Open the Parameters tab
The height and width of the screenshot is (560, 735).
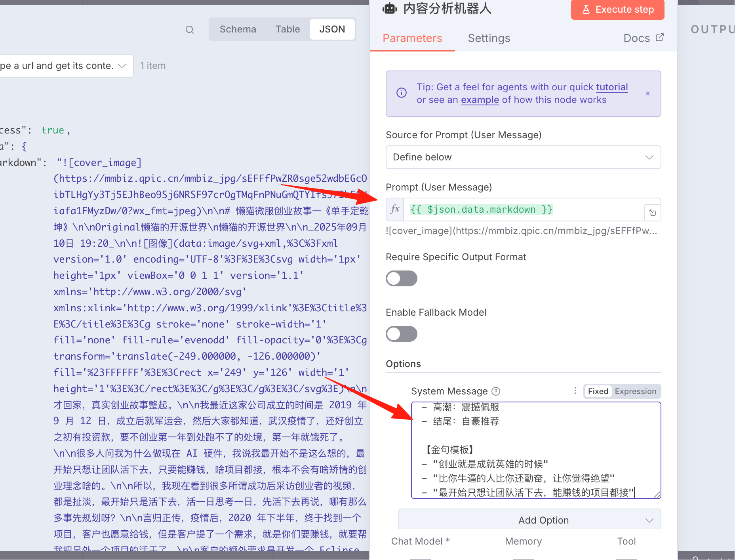(x=412, y=38)
